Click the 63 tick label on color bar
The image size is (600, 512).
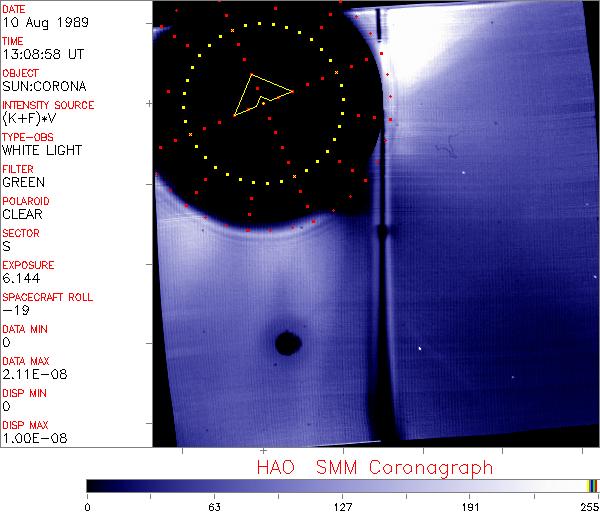[215, 507]
